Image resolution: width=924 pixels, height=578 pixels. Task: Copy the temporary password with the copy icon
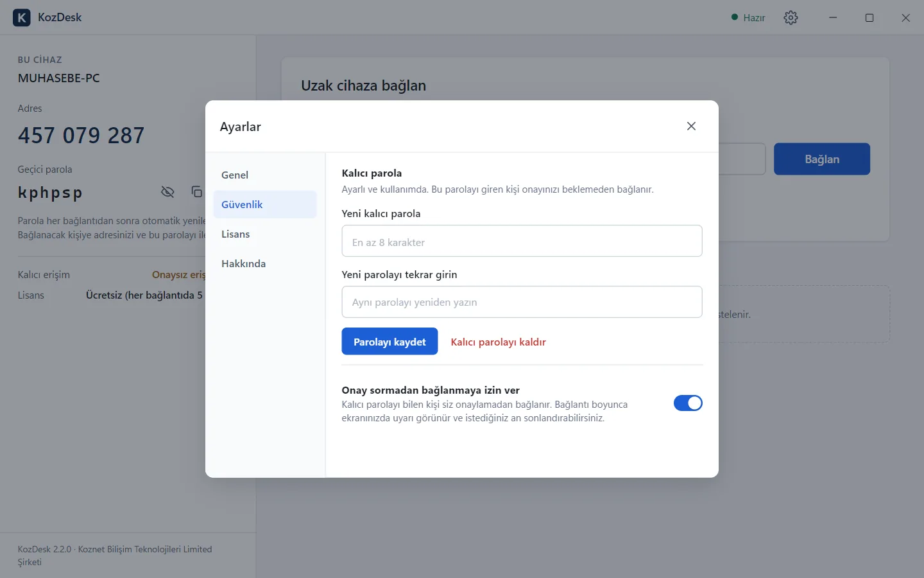click(x=197, y=192)
